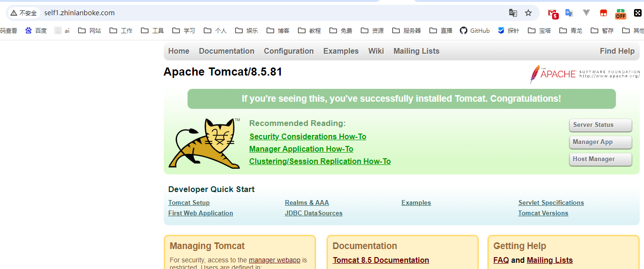Open the 暂存 bookmark folder

click(x=602, y=30)
